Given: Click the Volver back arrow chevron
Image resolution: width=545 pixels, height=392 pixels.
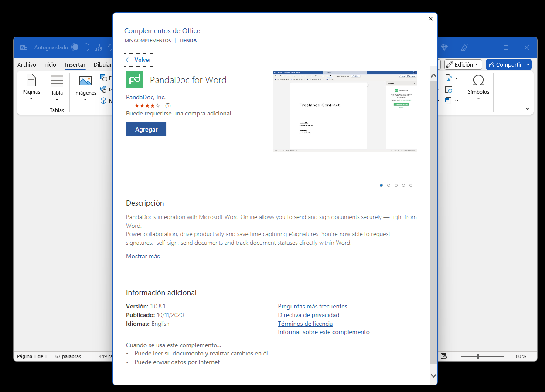Looking at the screenshot, I should pos(127,60).
